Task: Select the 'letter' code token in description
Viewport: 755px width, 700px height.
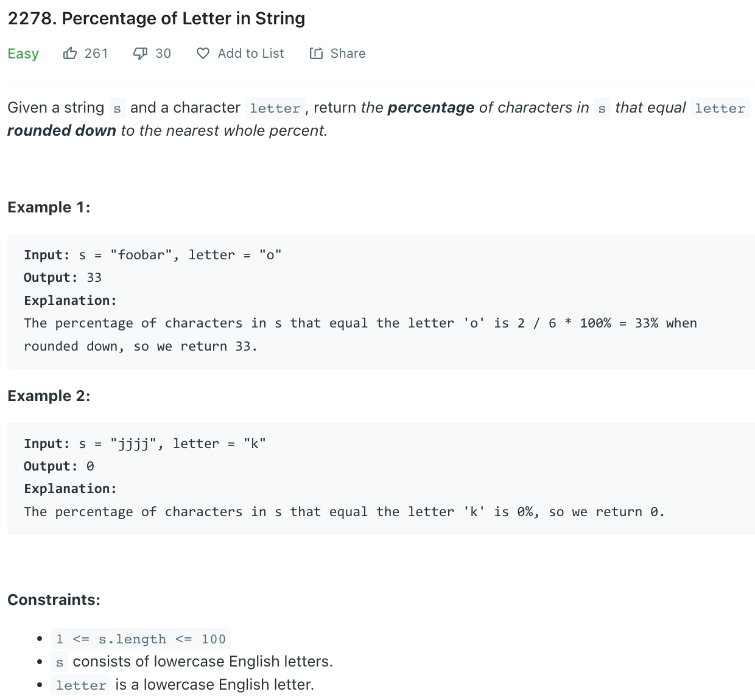Action: click(x=275, y=108)
